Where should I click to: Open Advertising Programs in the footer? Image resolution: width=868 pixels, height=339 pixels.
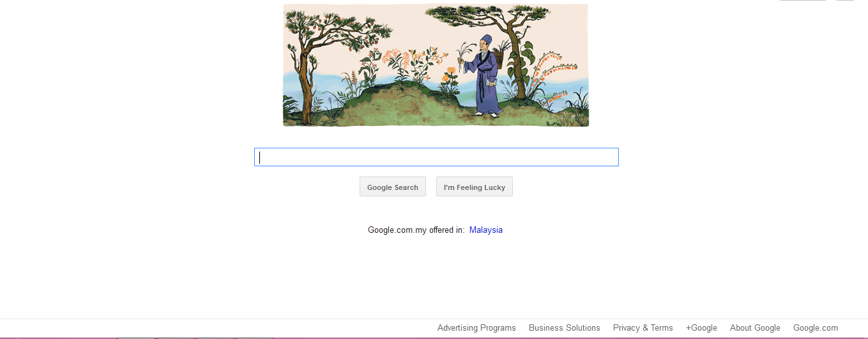476,327
